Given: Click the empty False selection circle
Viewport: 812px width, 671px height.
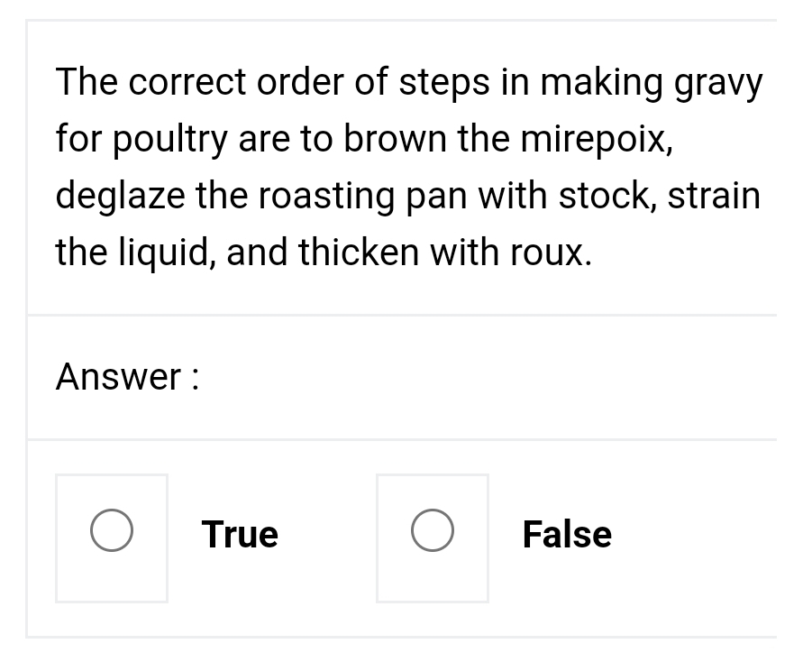Looking at the screenshot, I should coord(433,529).
